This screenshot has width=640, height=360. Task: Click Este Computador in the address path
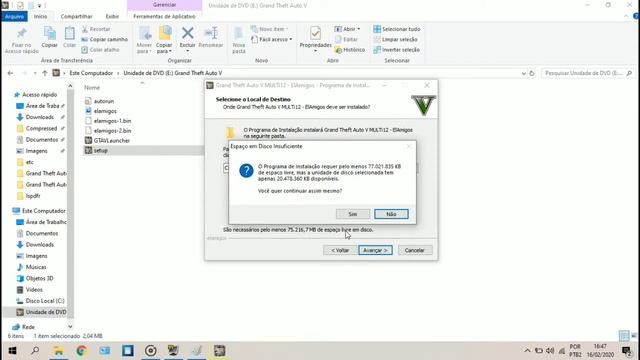pyautogui.click(x=91, y=73)
